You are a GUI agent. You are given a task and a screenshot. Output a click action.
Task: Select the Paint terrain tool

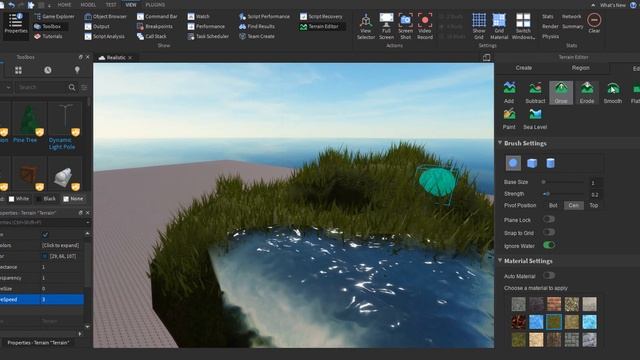tap(509, 118)
